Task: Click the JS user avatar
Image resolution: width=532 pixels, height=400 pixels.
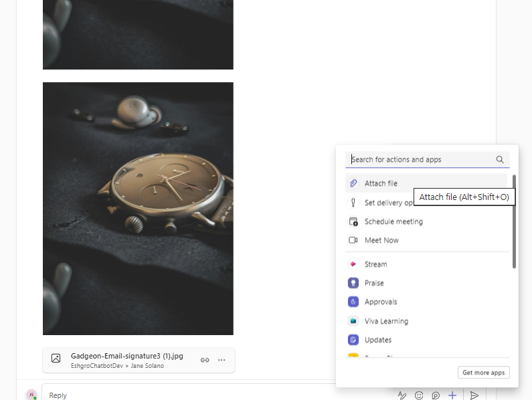Action: (x=31, y=395)
